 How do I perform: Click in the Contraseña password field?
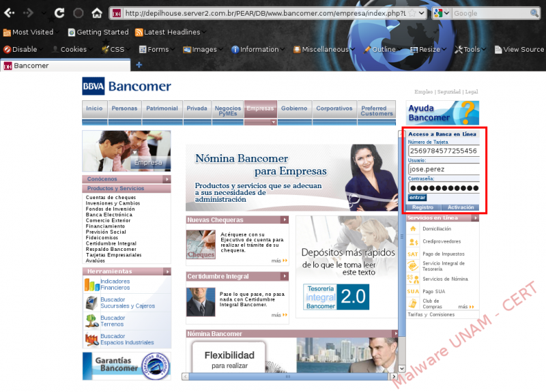(x=444, y=188)
